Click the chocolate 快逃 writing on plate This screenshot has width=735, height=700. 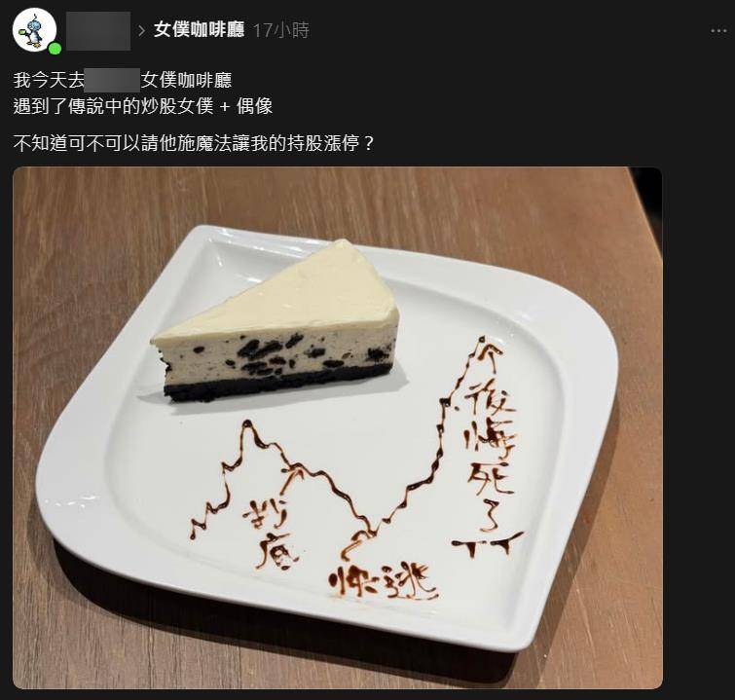tap(383, 581)
